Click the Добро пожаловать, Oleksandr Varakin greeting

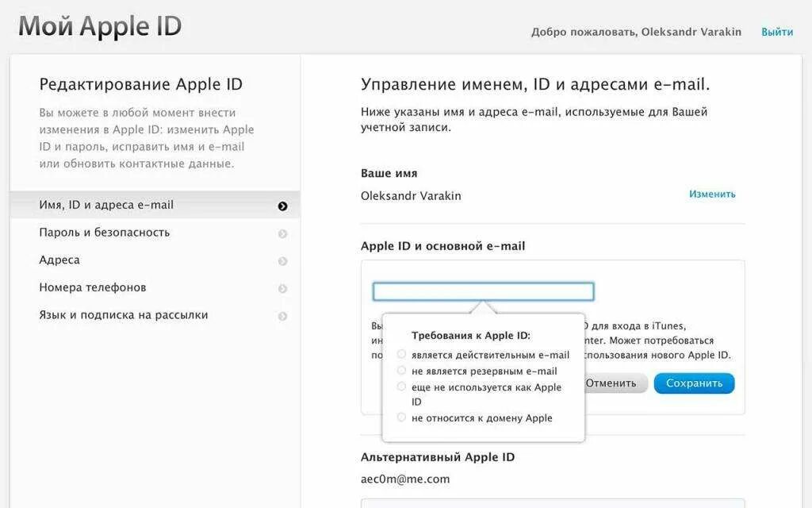[x=636, y=32]
